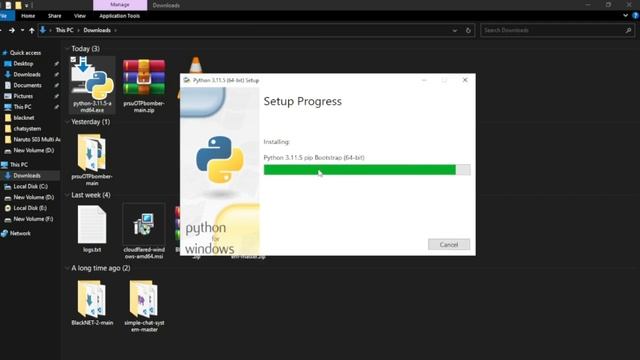Open Documents in Quick access

click(27, 85)
